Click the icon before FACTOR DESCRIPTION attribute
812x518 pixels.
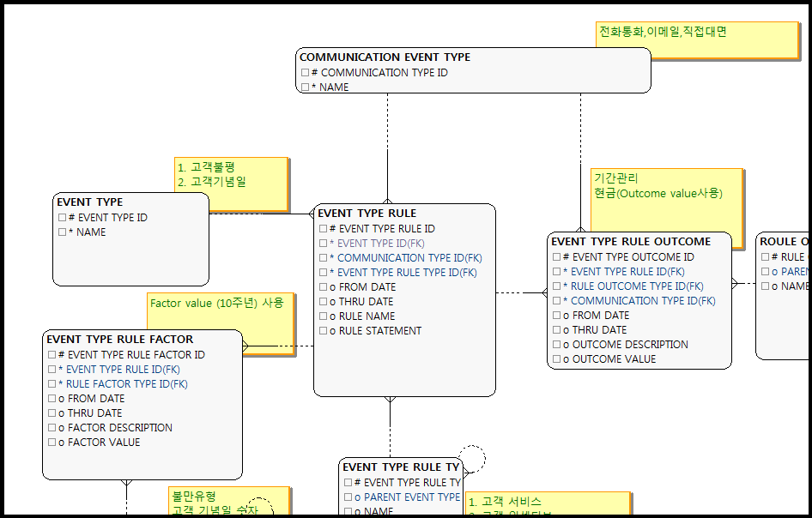(52, 428)
